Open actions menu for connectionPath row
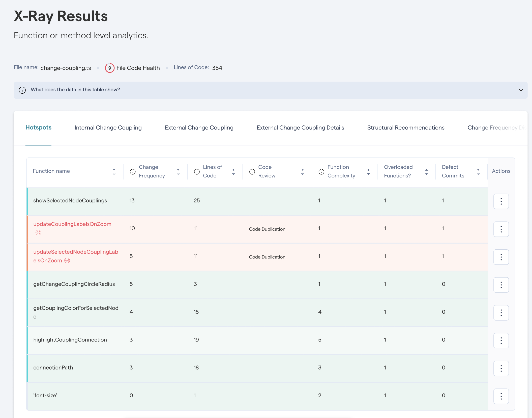Viewport: 532px width, 418px height. (501, 368)
